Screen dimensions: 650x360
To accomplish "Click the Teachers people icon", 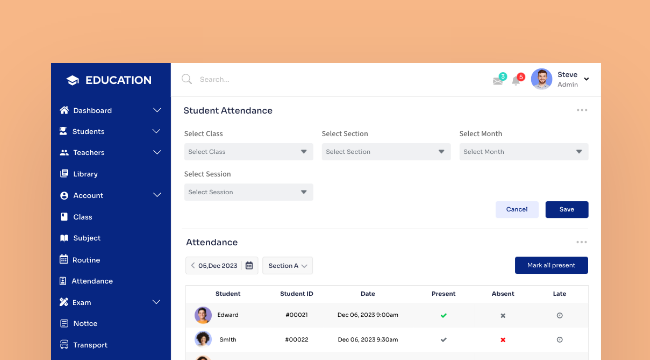I will pyautogui.click(x=64, y=153).
